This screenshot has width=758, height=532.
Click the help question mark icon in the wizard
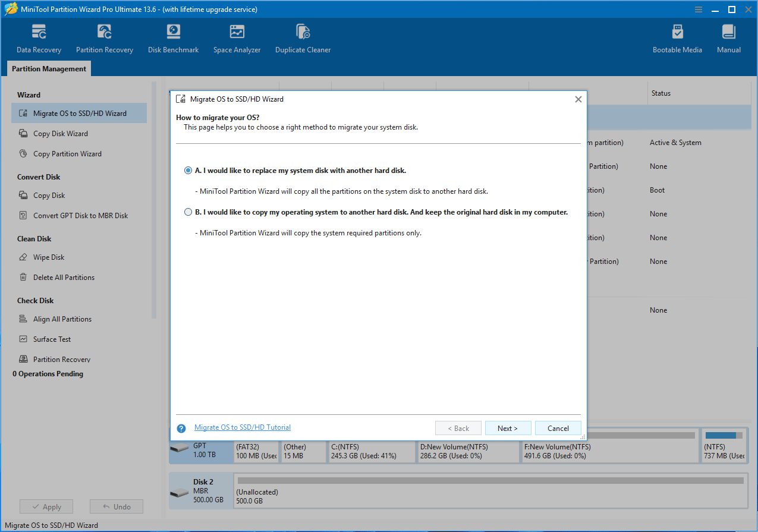click(x=182, y=429)
